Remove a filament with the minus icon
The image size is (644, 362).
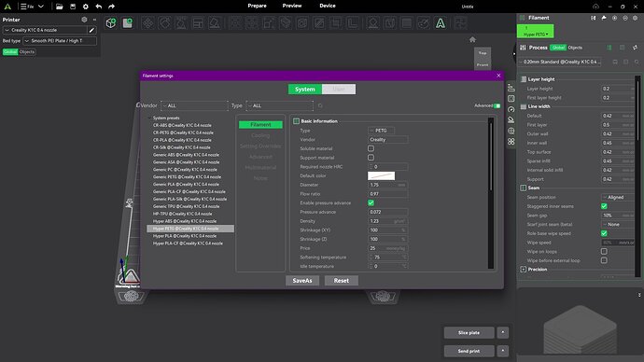coord(625,18)
